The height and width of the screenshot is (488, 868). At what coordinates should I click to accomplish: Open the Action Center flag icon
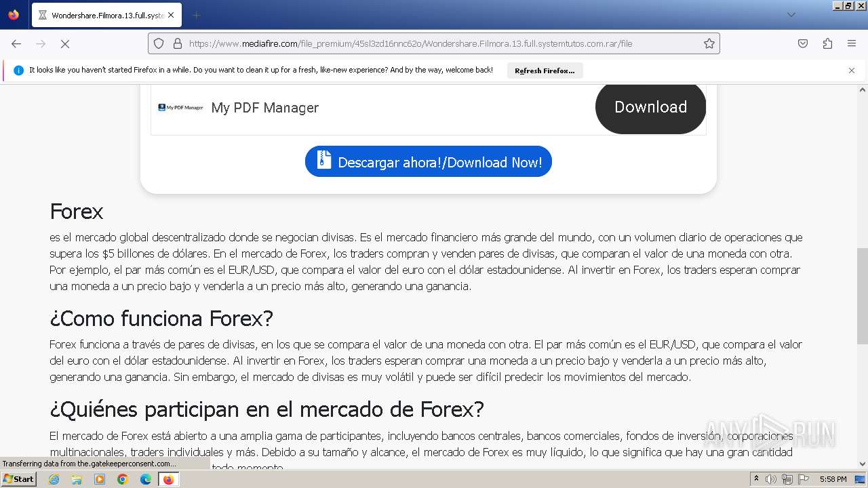click(x=804, y=479)
